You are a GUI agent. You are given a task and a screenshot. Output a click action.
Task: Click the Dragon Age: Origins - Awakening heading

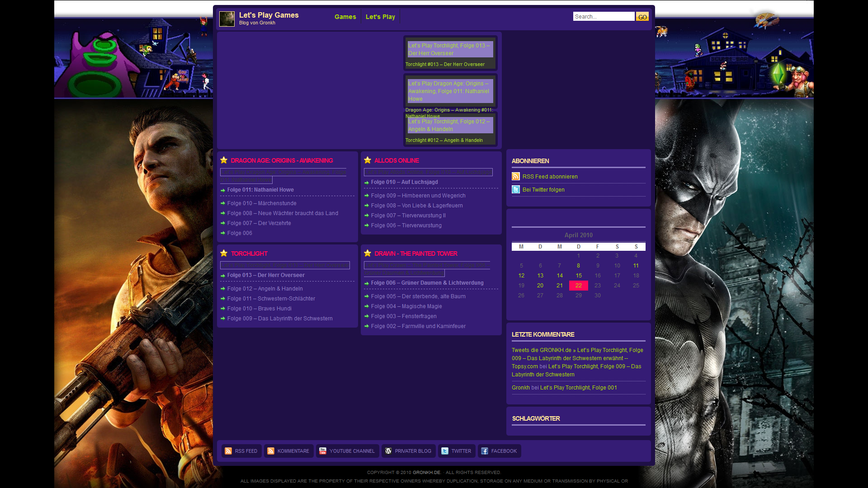coord(282,160)
